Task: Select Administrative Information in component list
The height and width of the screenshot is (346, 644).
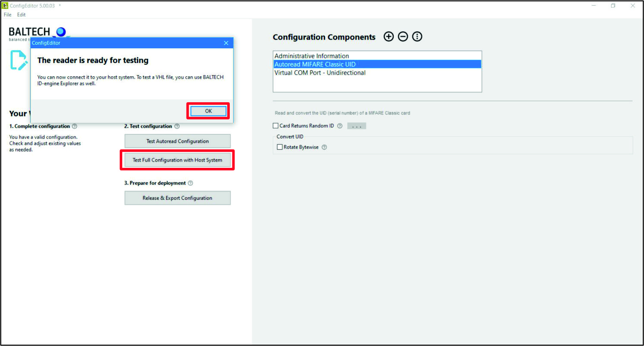Action: tap(377, 56)
